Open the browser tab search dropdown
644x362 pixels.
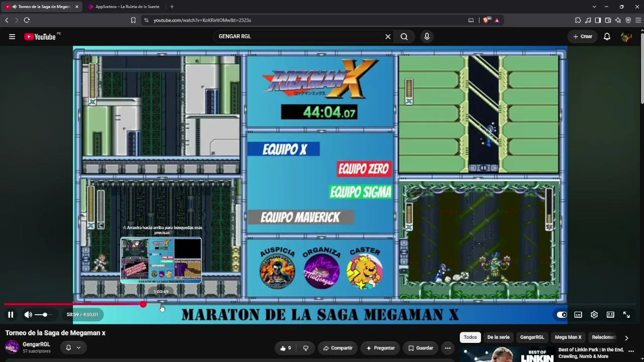pos(594,7)
